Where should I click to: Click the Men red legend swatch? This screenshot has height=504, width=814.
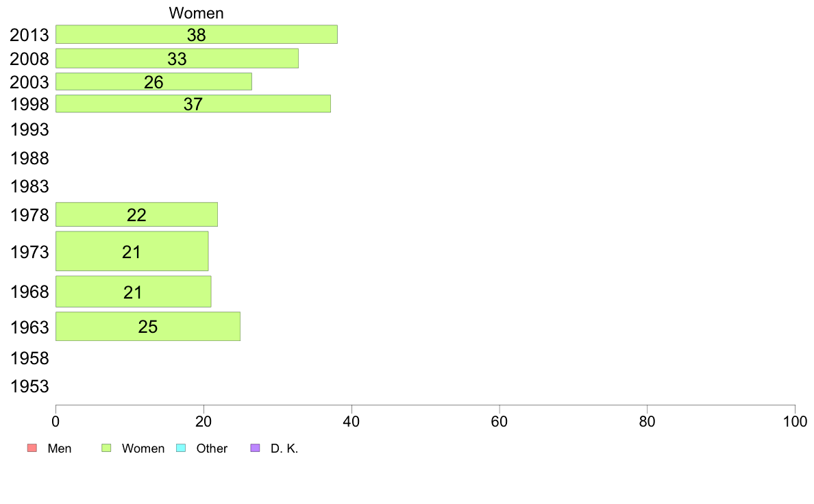(x=32, y=448)
